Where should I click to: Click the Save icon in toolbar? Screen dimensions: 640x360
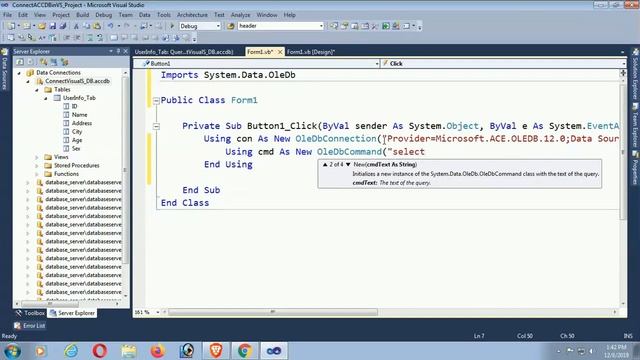[x=53, y=26]
